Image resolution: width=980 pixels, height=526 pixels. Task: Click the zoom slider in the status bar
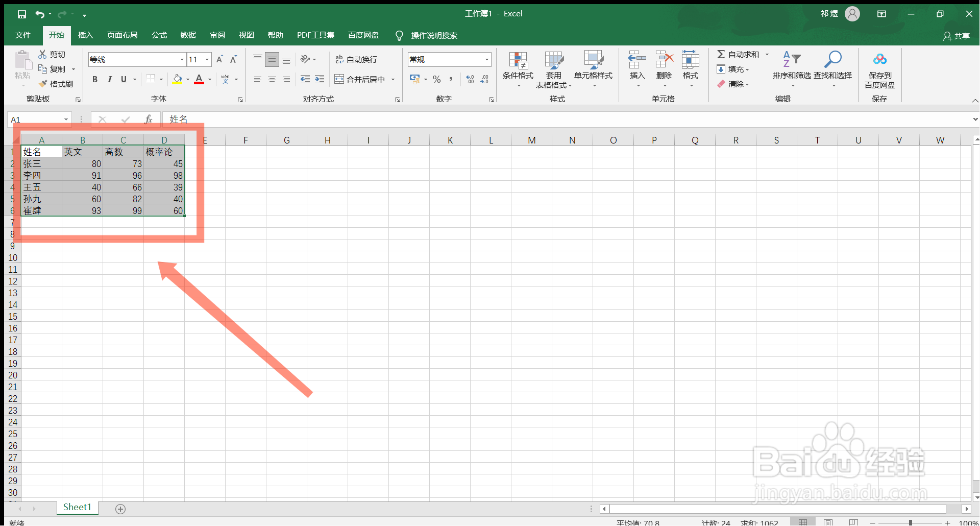point(911,522)
